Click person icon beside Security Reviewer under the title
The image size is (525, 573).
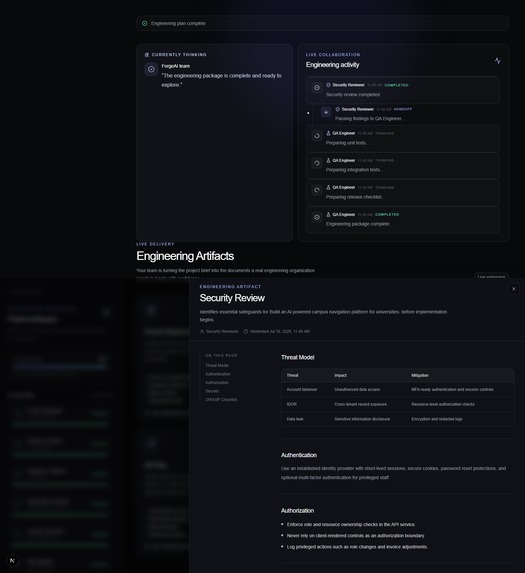(x=202, y=331)
